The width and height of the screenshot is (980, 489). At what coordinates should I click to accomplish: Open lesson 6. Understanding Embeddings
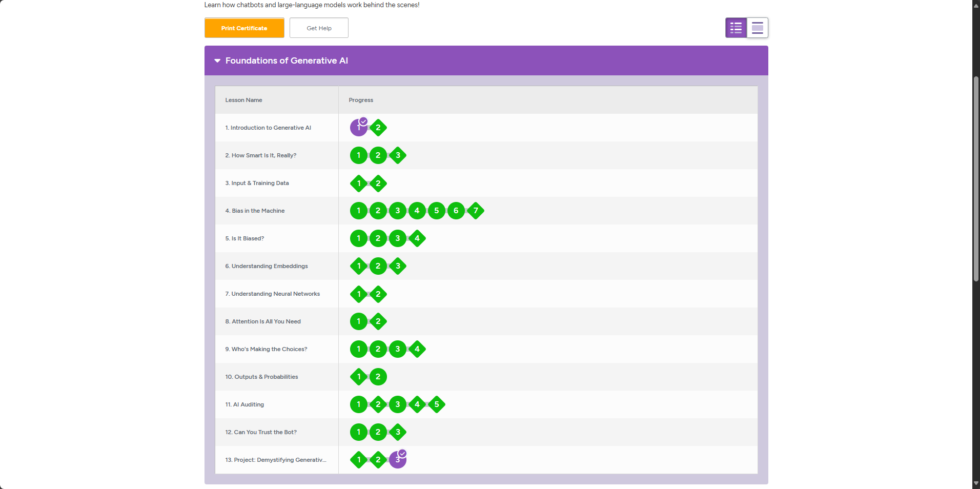point(267,266)
